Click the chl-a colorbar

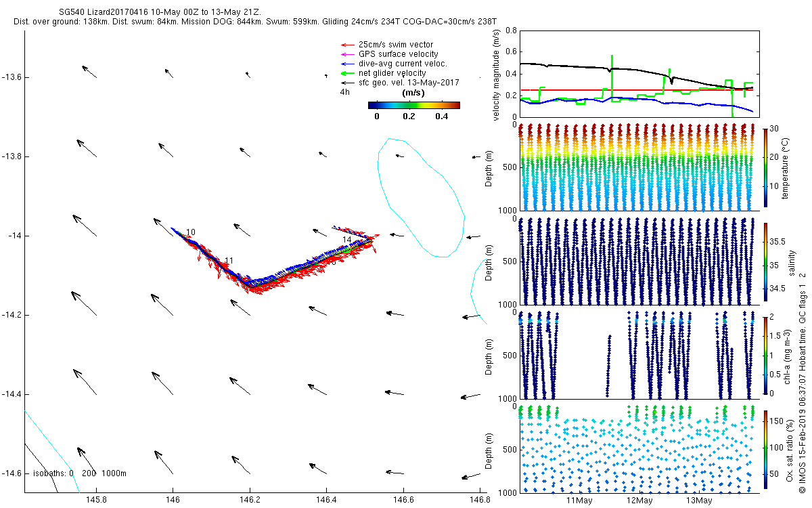(x=765, y=356)
